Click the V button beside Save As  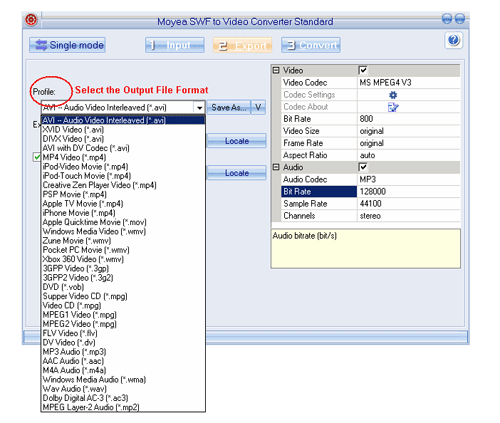(x=258, y=108)
